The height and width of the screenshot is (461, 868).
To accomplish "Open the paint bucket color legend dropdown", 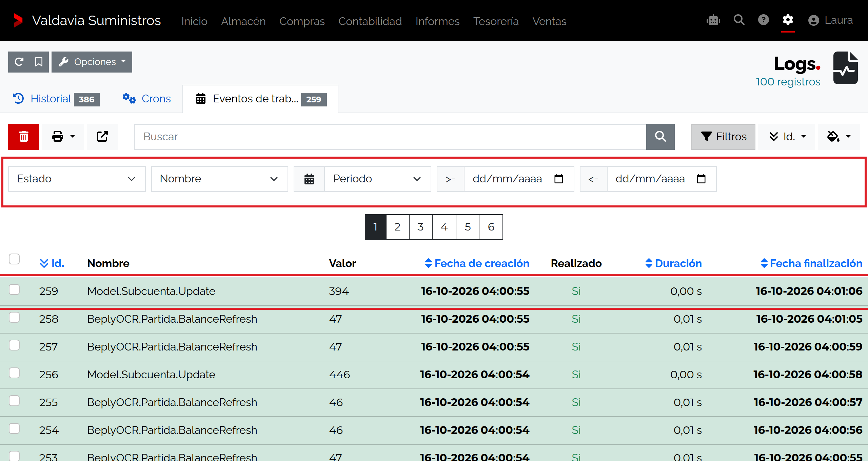I will coord(839,137).
